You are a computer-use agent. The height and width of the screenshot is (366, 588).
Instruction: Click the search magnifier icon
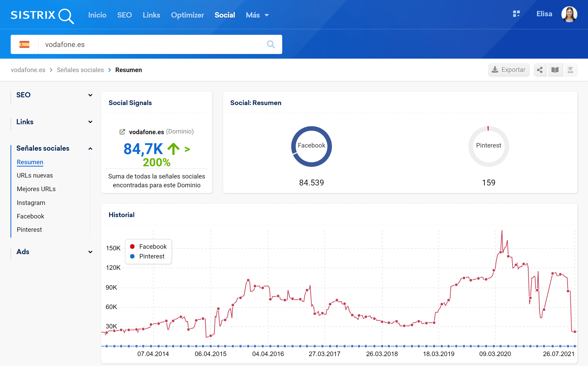click(271, 44)
